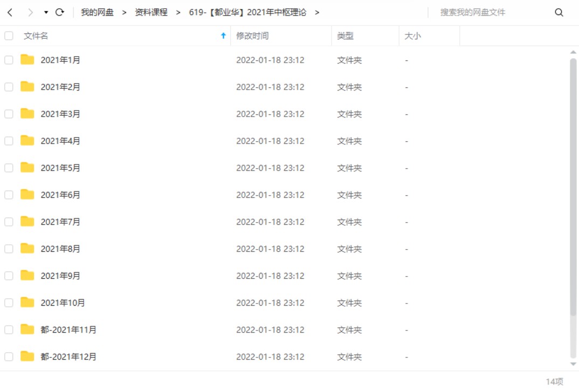Check the box for 都-2021年12月

tap(9, 356)
